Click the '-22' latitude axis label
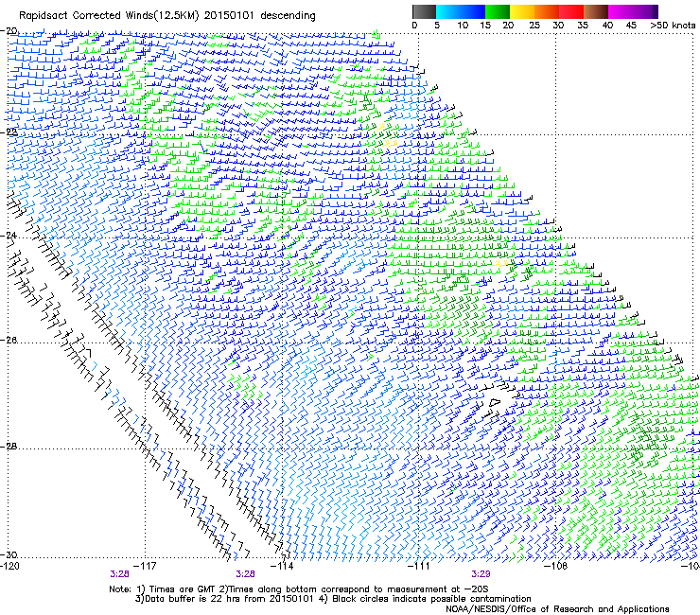This screenshot has width=700, height=615. tap(9, 132)
